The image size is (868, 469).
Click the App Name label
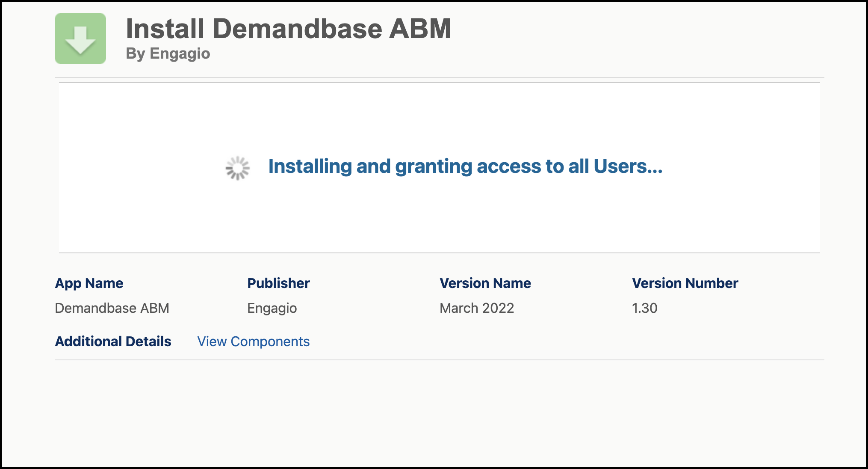coord(89,283)
